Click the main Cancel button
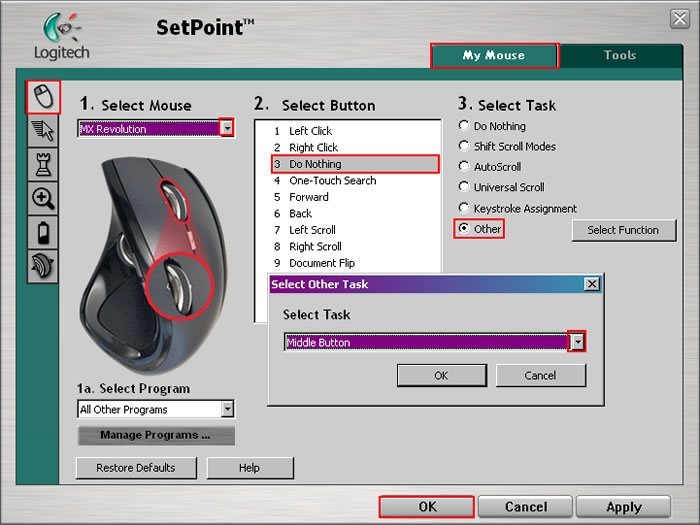The height and width of the screenshot is (525, 700). (x=525, y=507)
